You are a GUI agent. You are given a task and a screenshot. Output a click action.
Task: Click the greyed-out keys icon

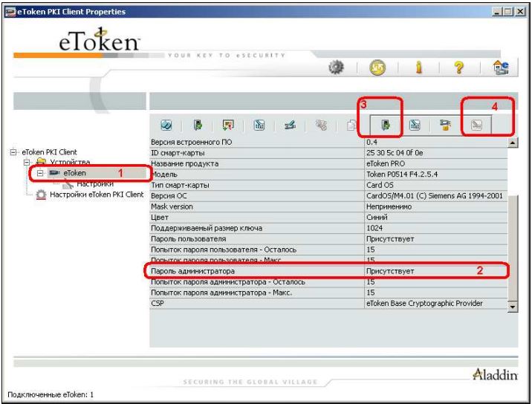[321, 126]
